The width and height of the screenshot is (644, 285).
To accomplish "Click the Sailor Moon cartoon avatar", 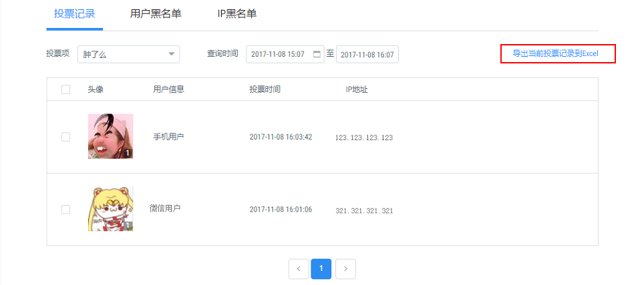I will (110, 209).
